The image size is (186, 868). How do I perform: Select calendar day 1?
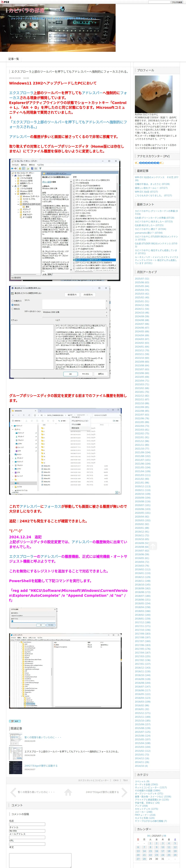click(150, 843)
